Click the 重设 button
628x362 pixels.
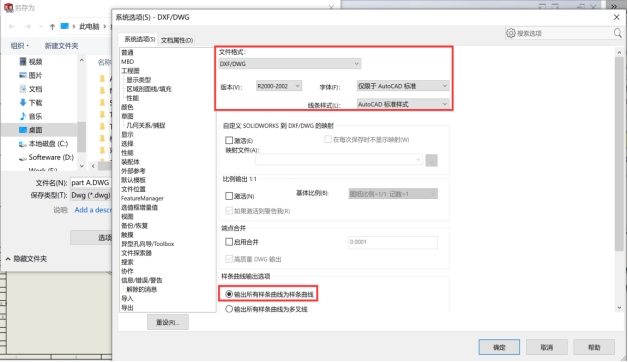[x=168, y=322]
